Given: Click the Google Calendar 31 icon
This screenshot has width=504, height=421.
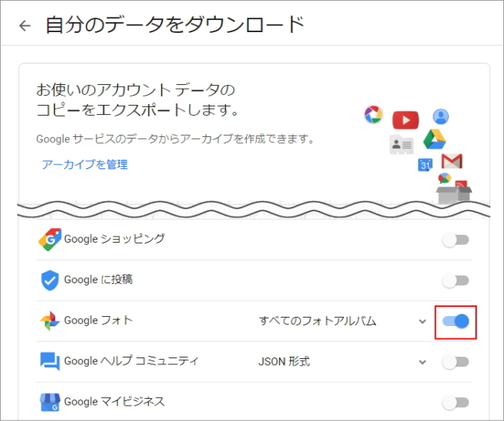Looking at the screenshot, I should point(426,164).
